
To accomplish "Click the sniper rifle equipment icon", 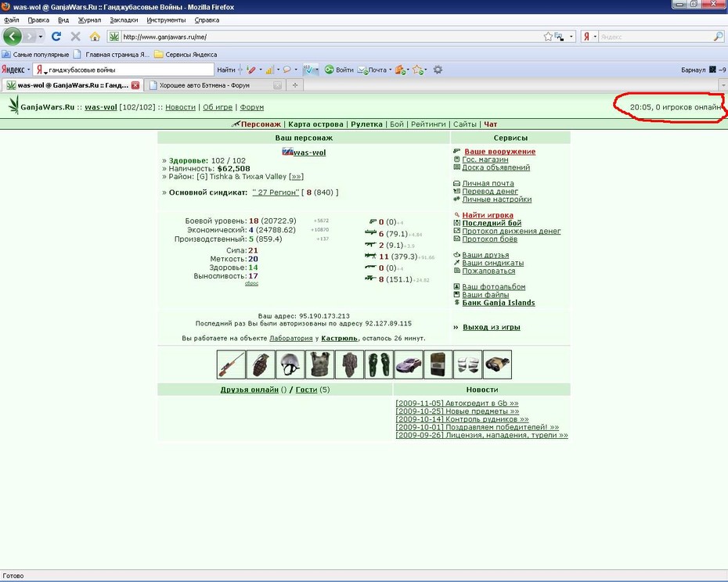I will 231,365.
